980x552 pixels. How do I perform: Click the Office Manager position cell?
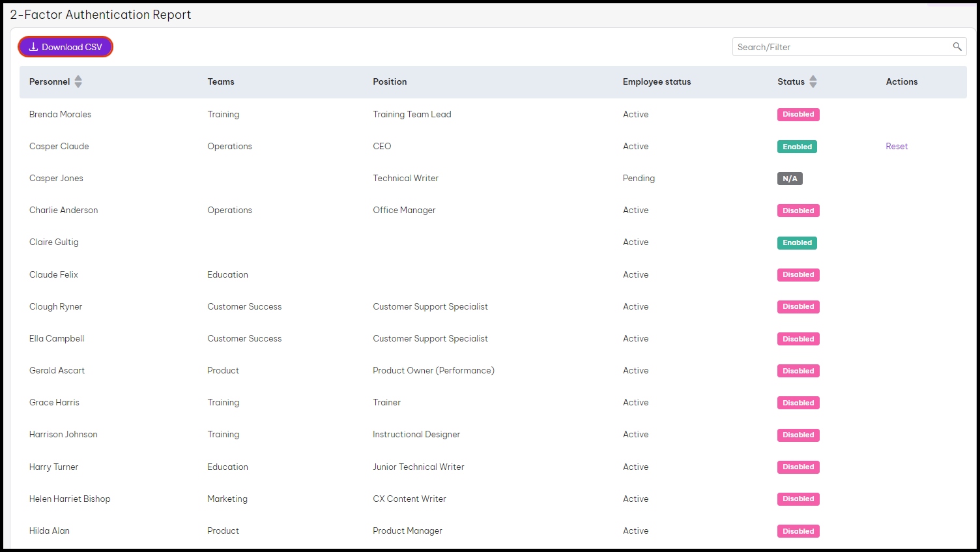click(404, 211)
